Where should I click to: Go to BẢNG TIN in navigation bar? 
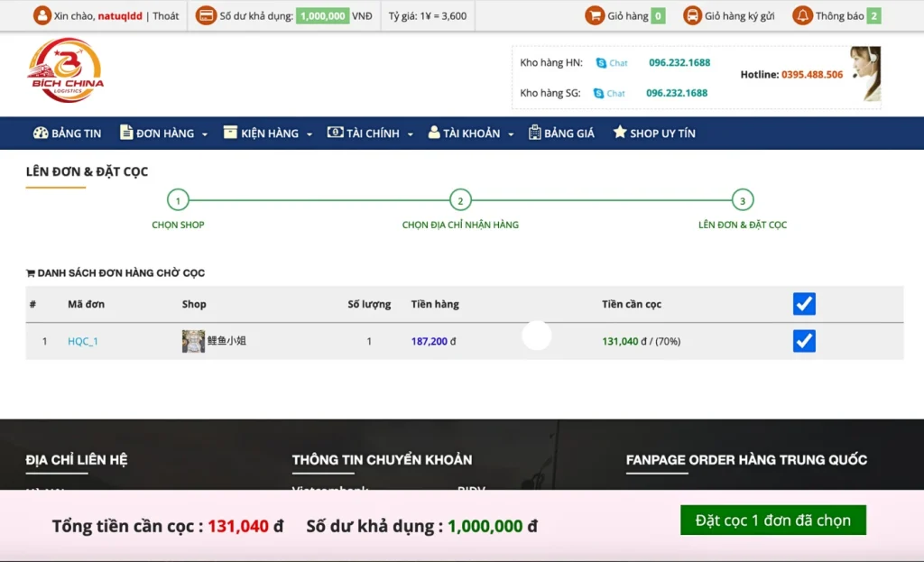[68, 134]
